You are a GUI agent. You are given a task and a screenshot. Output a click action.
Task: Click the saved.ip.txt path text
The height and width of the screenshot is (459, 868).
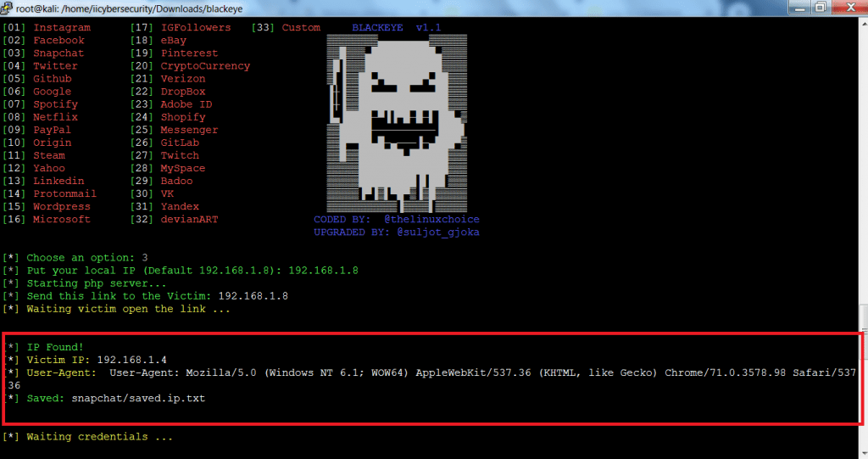pyautogui.click(x=138, y=397)
